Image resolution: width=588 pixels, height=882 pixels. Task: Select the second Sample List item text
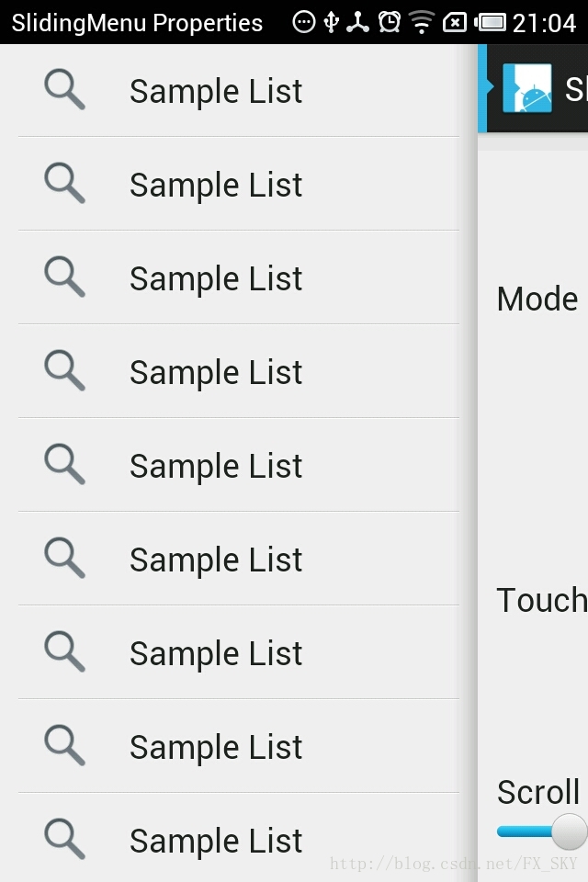pyautogui.click(x=216, y=186)
